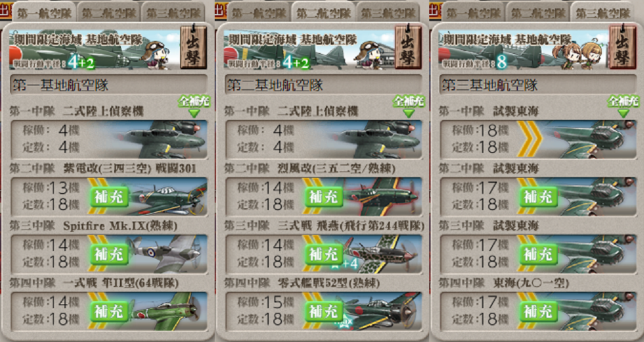Click 補充 button for Spitfire Mk.IX(熟練)
This screenshot has height=342, width=644.
110,254
